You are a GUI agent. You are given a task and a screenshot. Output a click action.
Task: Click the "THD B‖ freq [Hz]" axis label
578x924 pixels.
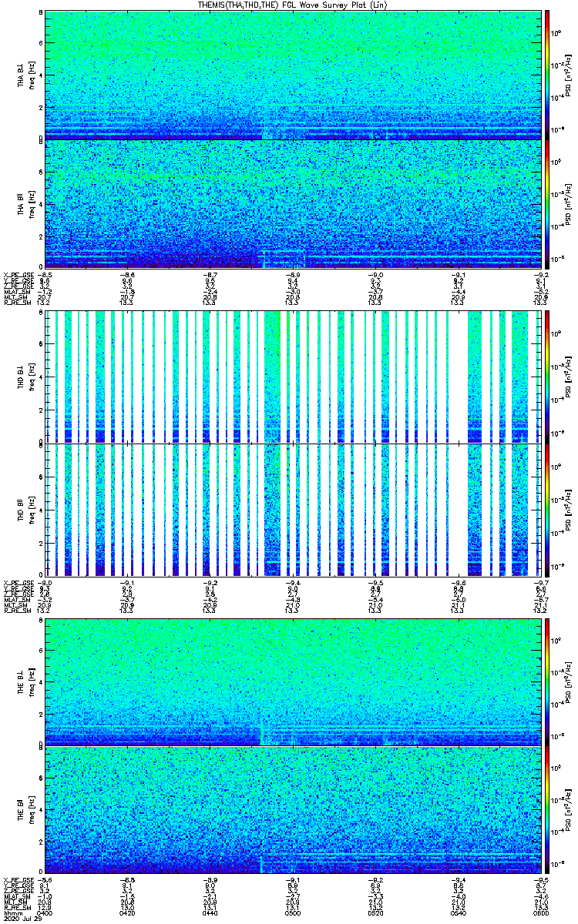click(x=25, y=508)
